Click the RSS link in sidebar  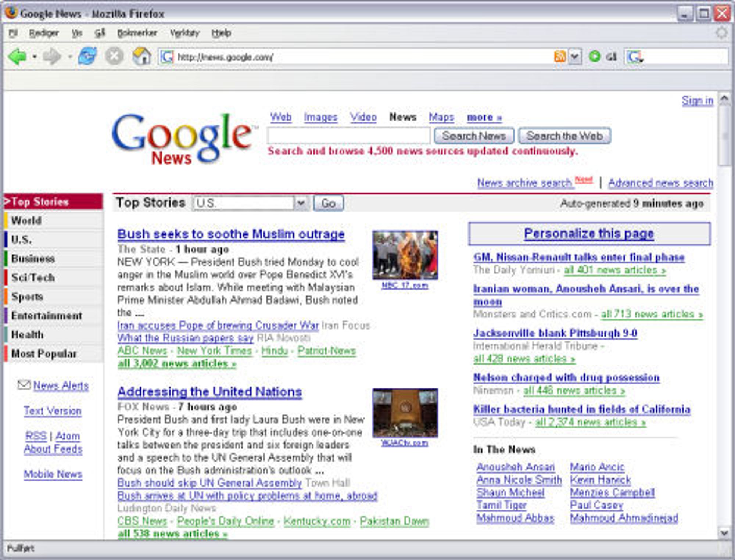click(36, 436)
